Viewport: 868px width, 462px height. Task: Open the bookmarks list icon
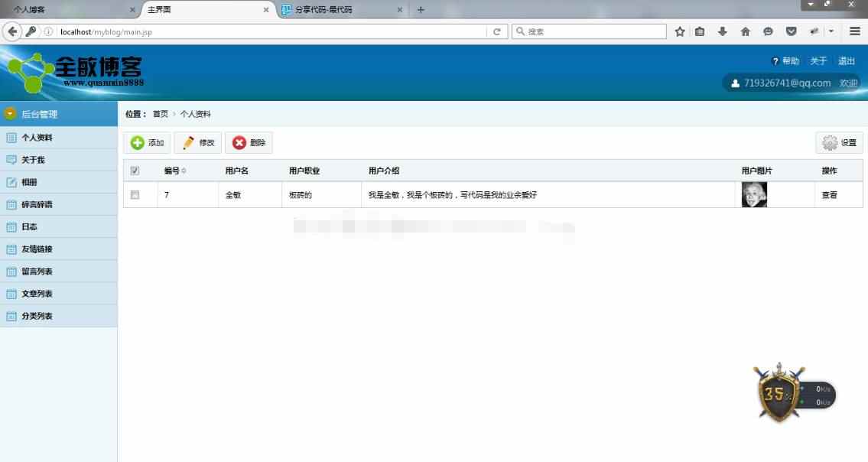(x=700, y=31)
